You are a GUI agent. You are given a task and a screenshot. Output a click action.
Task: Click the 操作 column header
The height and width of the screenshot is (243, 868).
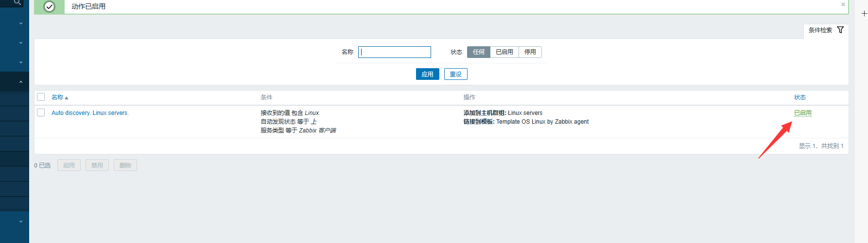[469, 97]
